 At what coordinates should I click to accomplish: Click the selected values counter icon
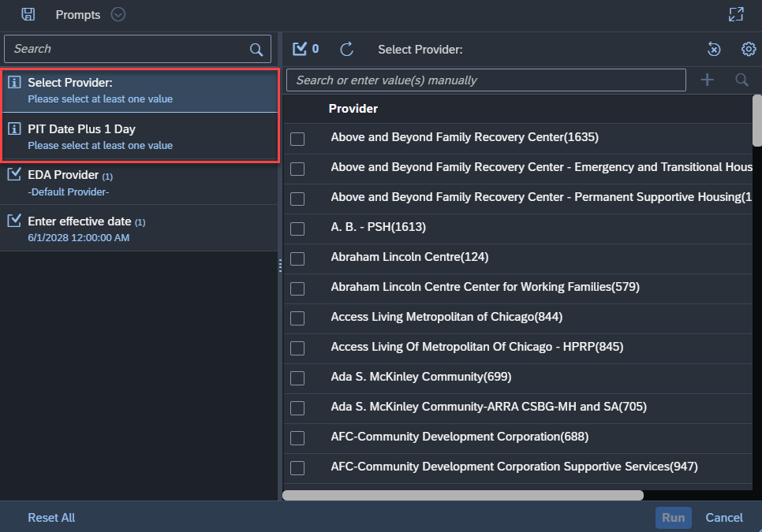pos(306,49)
